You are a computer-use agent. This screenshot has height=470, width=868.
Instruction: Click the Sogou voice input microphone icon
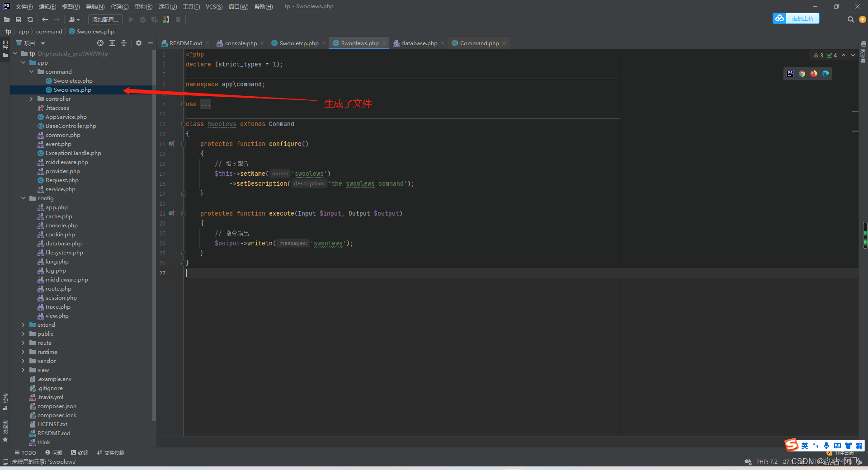[x=826, y=445]
